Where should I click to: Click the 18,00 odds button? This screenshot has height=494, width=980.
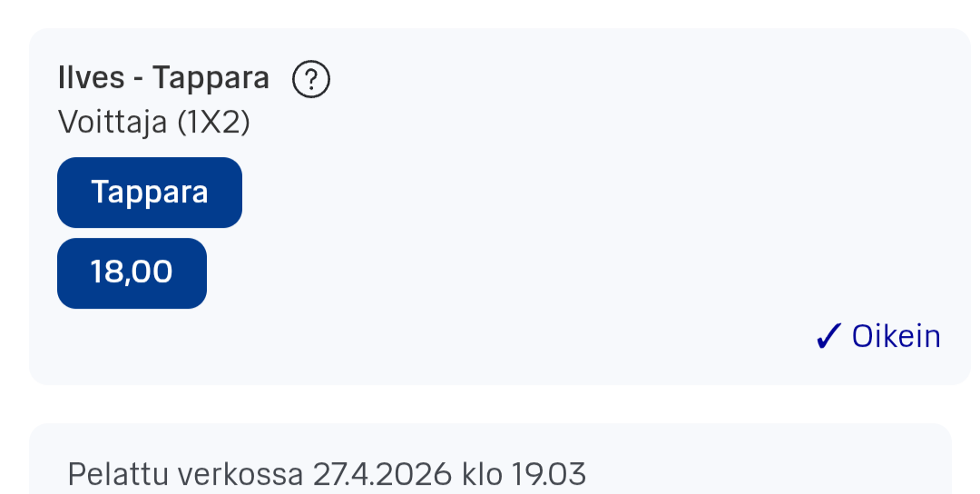click(132, 272)
